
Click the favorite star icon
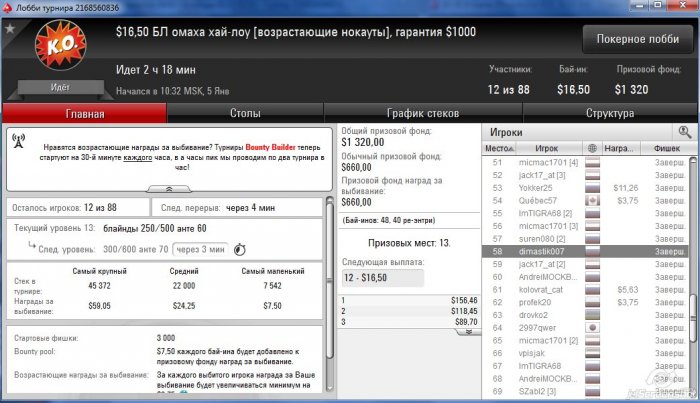click(10, 29)
